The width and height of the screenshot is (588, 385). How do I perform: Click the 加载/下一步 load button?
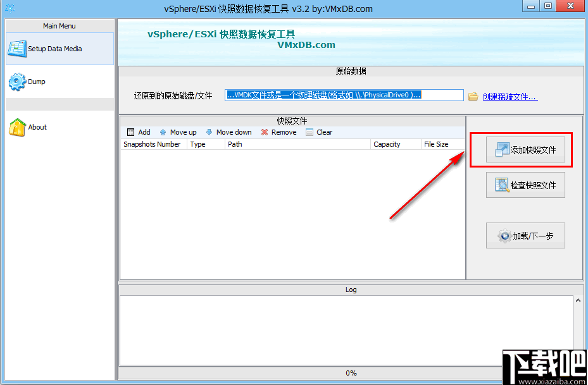click(525, 235)
